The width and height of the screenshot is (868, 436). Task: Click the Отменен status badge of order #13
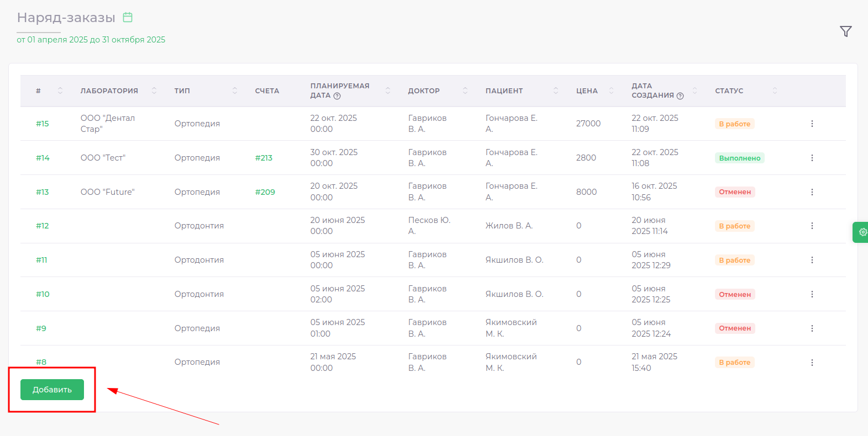pyautogui.click(x=735, y=192)
